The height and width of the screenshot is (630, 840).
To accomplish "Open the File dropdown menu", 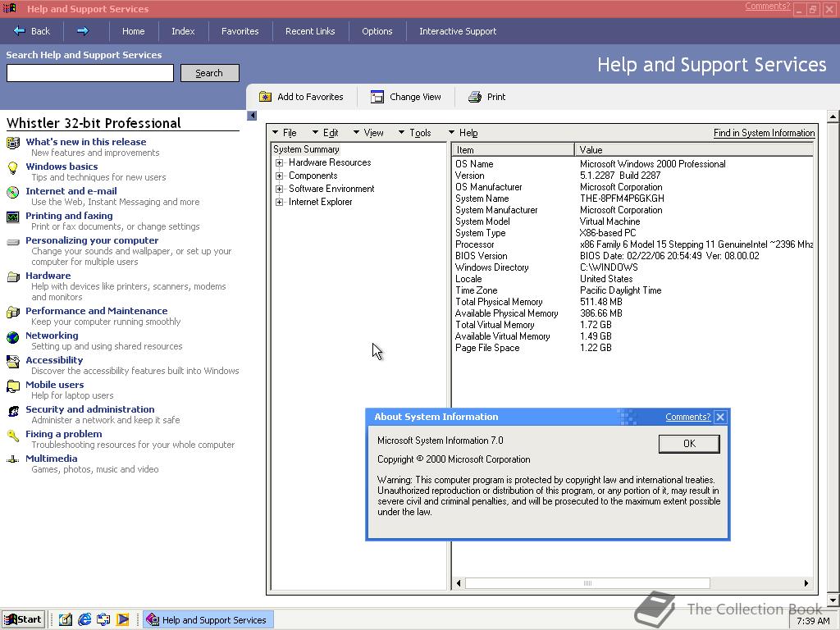I will tap(285, 132).
